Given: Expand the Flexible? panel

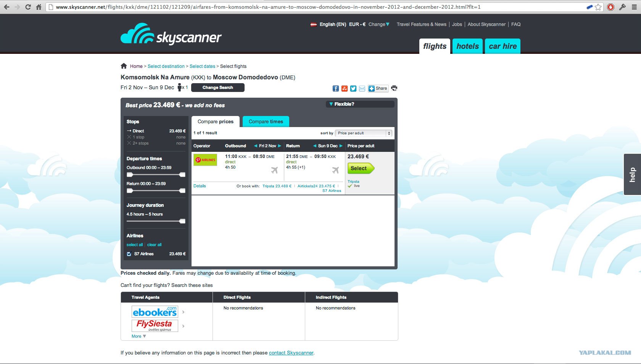Looking at the screenshot, I should (x=360, y=104).
